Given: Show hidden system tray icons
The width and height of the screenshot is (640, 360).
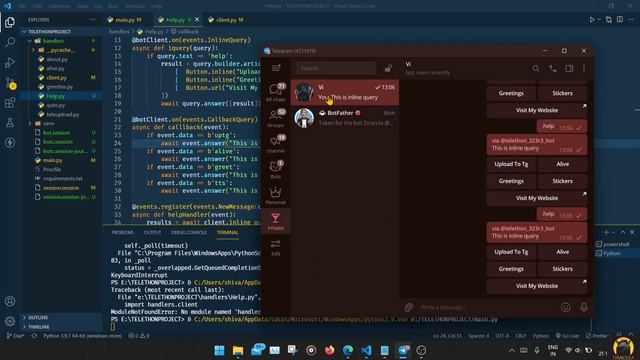Looking at the screenshot, I should pos(511,350).
